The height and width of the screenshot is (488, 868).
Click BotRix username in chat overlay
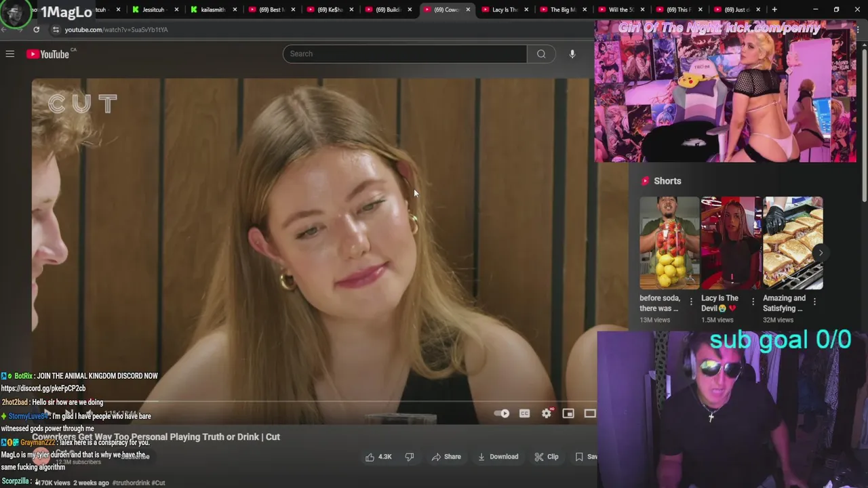[x=23, y=376]
